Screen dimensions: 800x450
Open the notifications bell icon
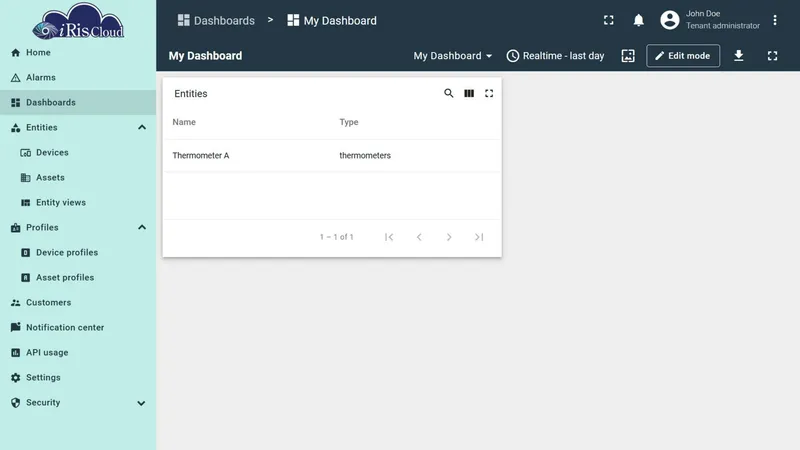pyautogui.click(x=638, y=20)
